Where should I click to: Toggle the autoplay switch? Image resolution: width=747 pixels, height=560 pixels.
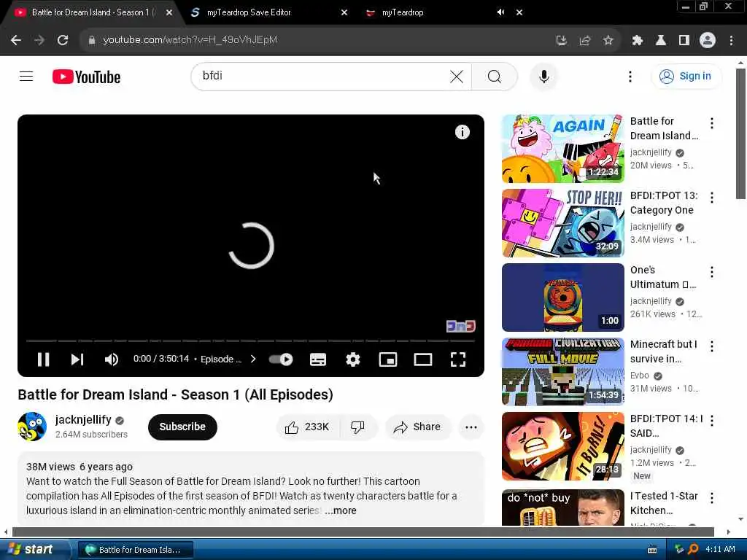[281, 359]
